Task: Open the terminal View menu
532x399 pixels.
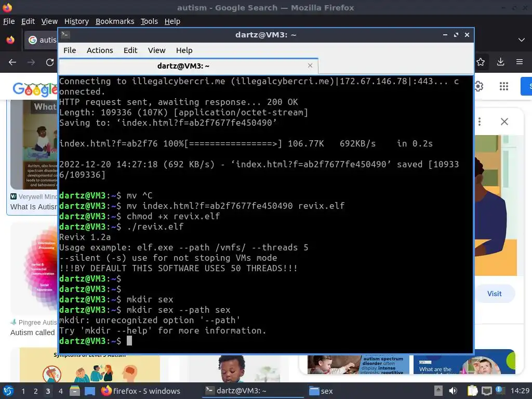Action: tap(156, 50)
